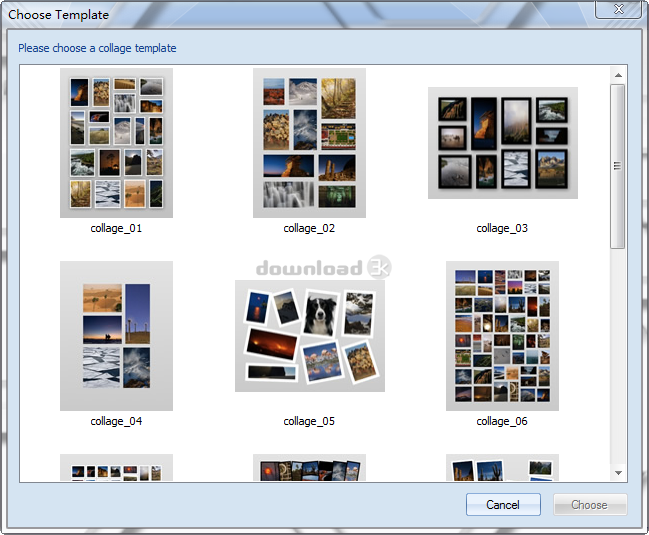Click the Choose button

[x=590, y=504]
